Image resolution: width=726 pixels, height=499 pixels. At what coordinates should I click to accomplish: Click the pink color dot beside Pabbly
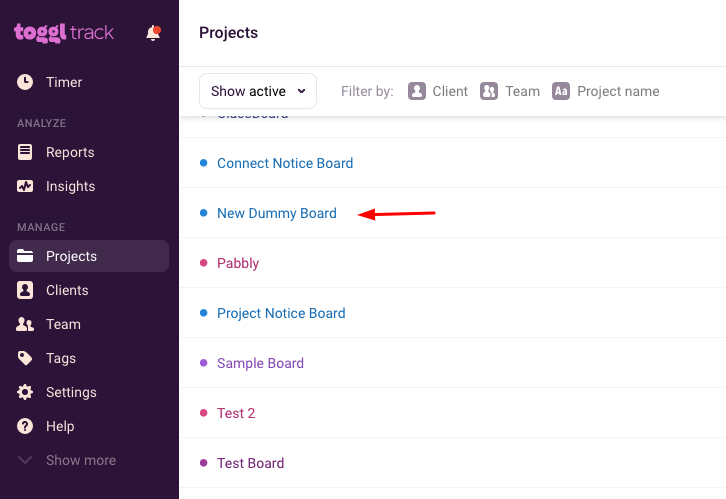coord(203,263)
